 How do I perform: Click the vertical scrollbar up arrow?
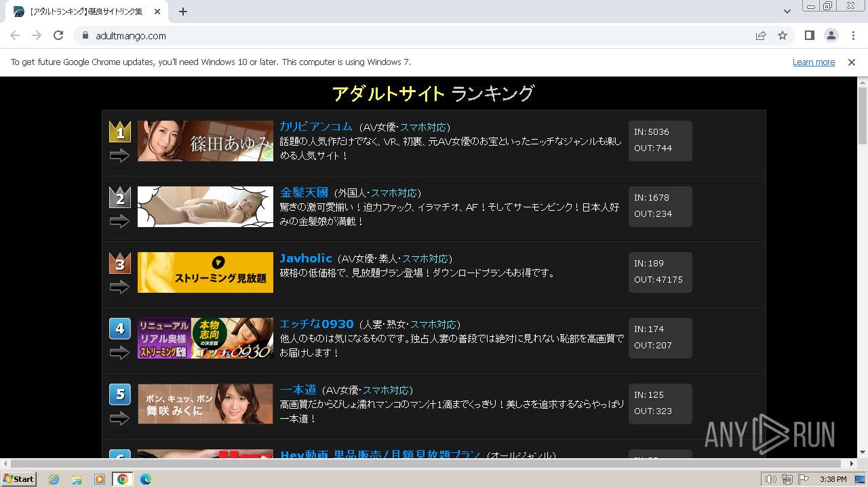(x=863, y=81)
